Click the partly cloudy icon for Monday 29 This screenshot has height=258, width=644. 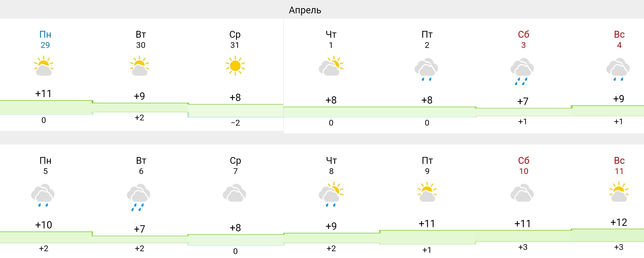pyautogui.click(x=43, y=66)
